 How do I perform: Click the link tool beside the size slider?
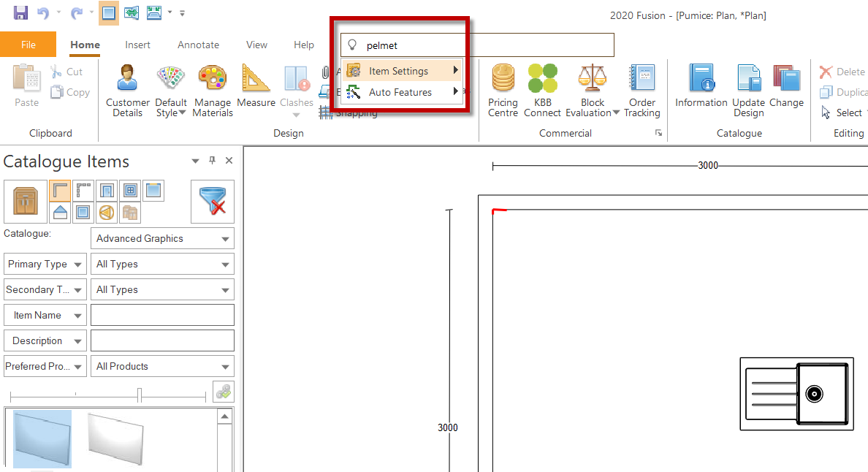pos(224,392)
